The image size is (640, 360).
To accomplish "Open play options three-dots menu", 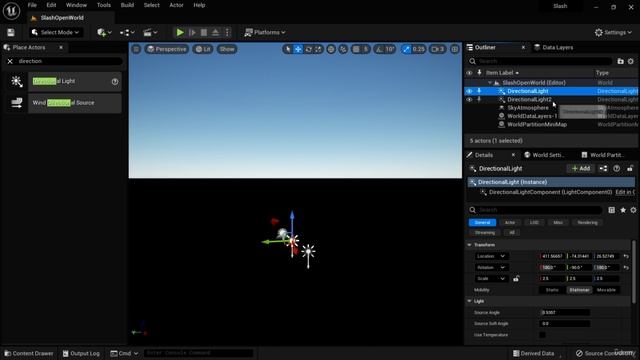I will [227, 32].
